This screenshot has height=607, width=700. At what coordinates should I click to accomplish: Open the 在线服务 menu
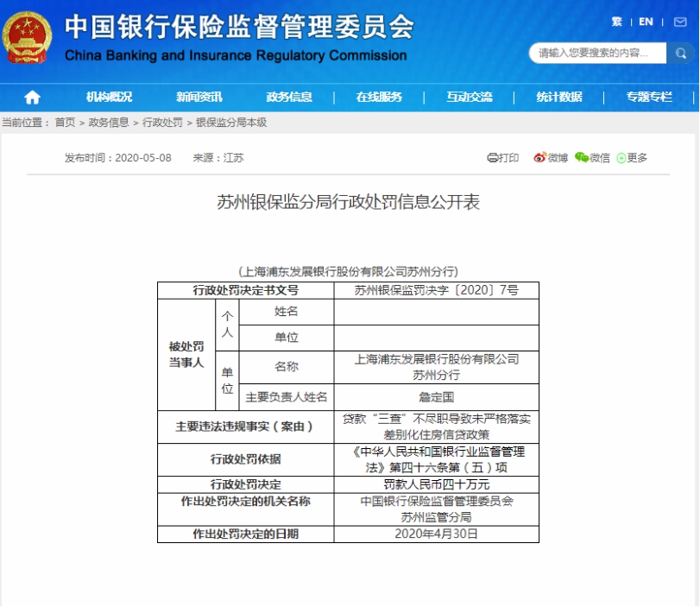pos(379,97)
